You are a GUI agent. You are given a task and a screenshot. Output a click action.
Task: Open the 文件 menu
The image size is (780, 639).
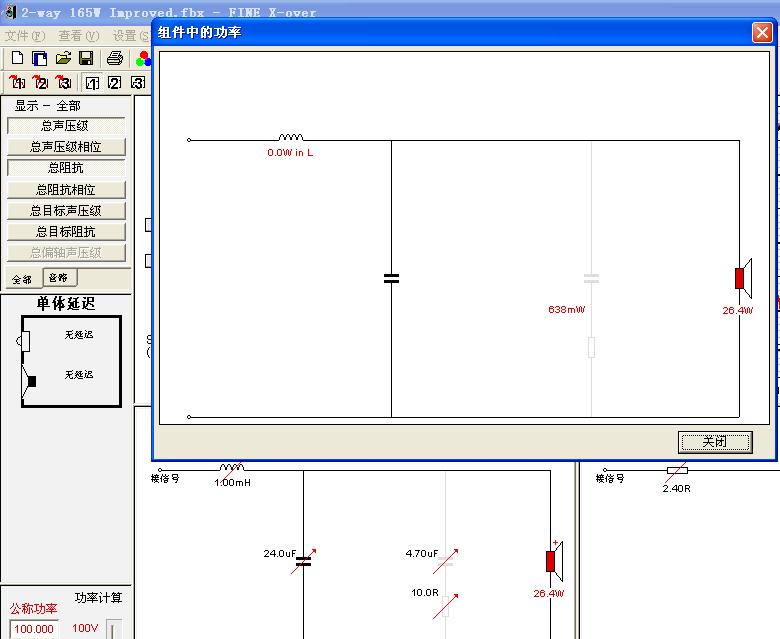coord(24,35)
